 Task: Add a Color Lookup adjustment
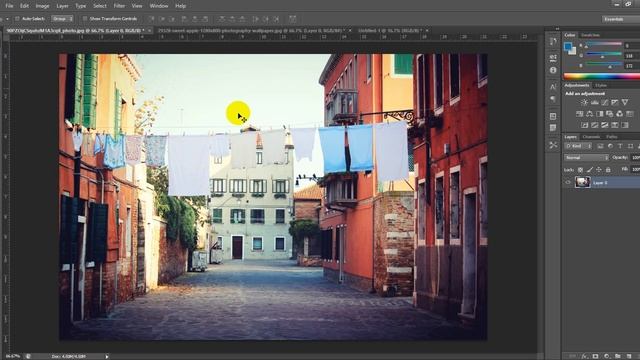click(630, 114)
